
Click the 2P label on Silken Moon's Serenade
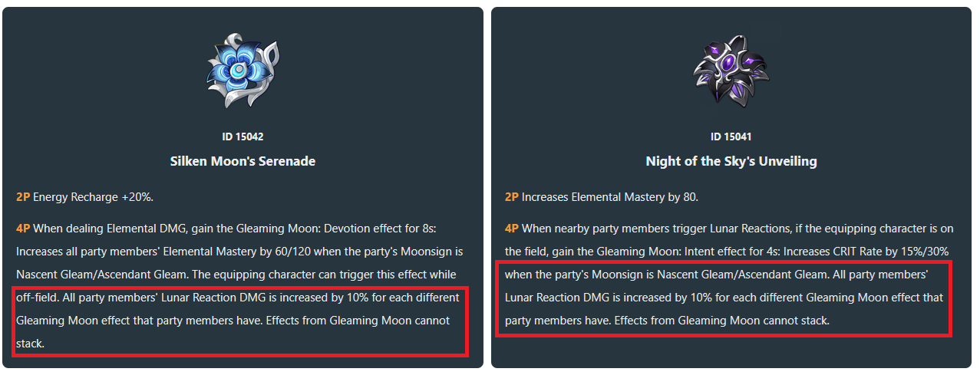22,197
